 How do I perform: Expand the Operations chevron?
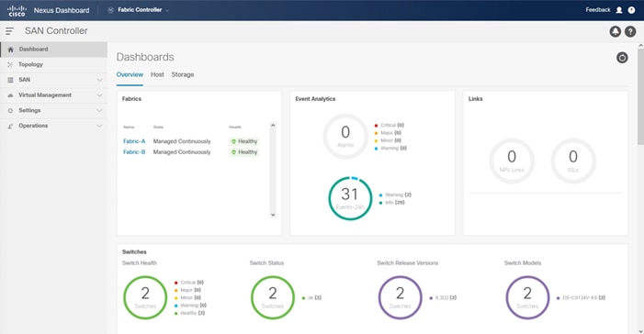(x=99, y=126)
